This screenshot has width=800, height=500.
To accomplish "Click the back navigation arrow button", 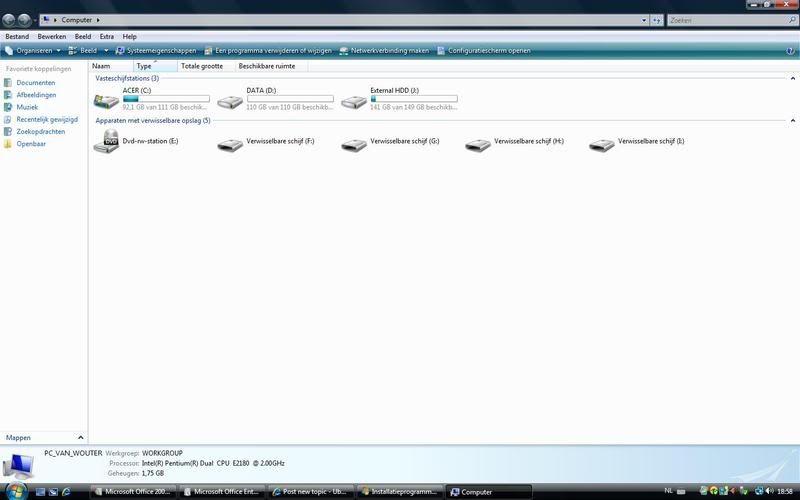I will [10, 19].
